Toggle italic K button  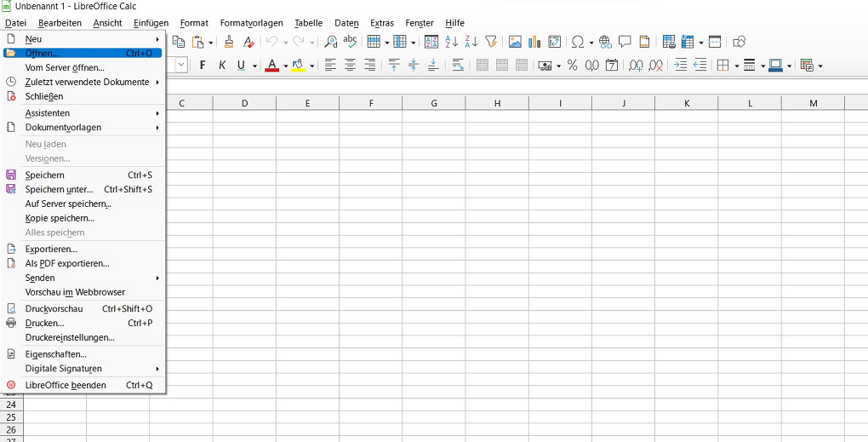222,66
